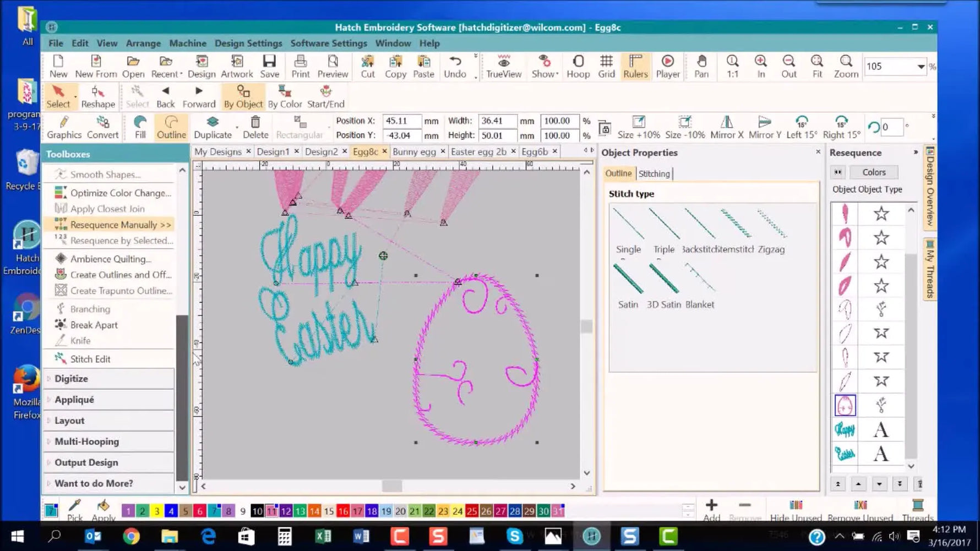The width and height of the screenshot is (980, 551).
Task: Pick color swatch number 28
Action: (x=514, y=511)
